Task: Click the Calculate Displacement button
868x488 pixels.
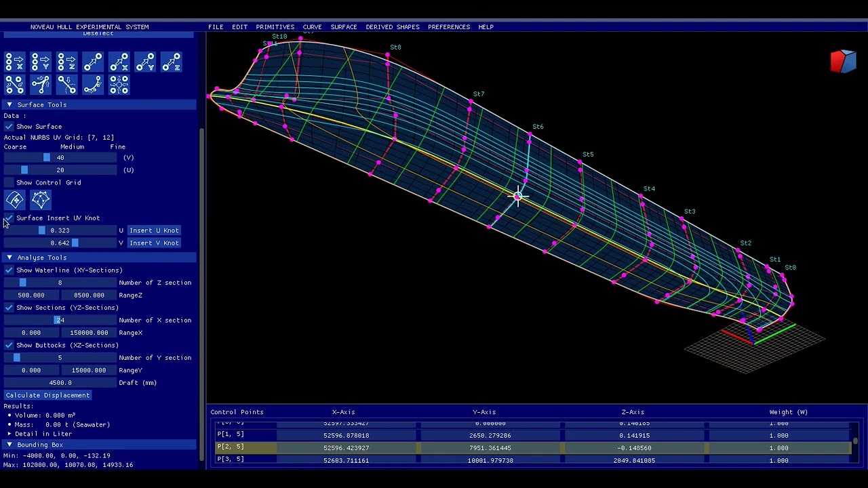Action: [x=47, y=395]
